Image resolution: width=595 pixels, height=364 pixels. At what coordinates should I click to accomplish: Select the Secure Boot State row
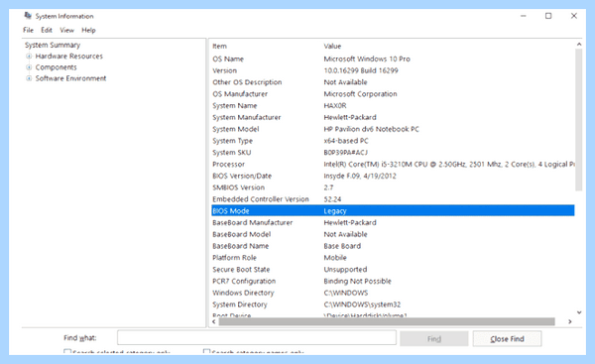[x=393, y=270]
